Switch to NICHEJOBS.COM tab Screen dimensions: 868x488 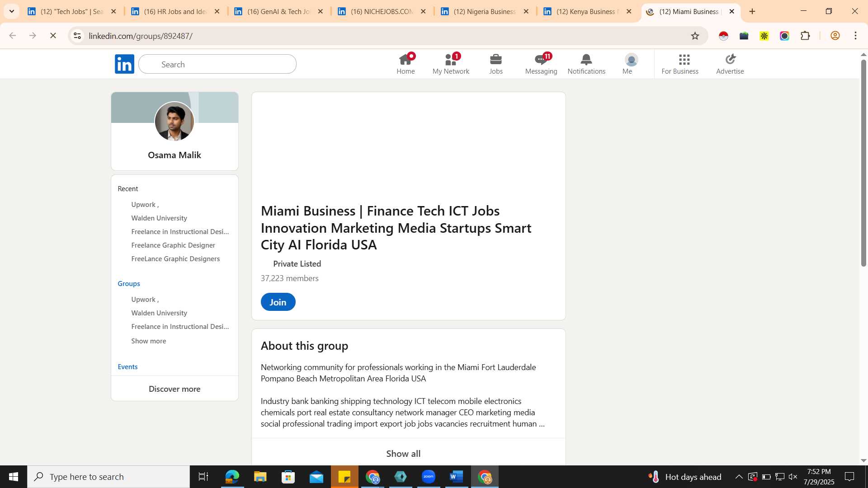tap(382, 11)
